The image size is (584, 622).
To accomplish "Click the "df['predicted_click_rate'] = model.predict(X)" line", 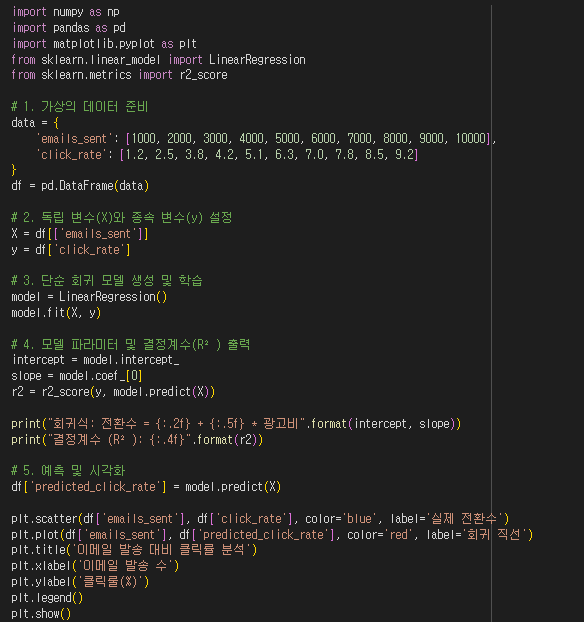I will (146, 487).
